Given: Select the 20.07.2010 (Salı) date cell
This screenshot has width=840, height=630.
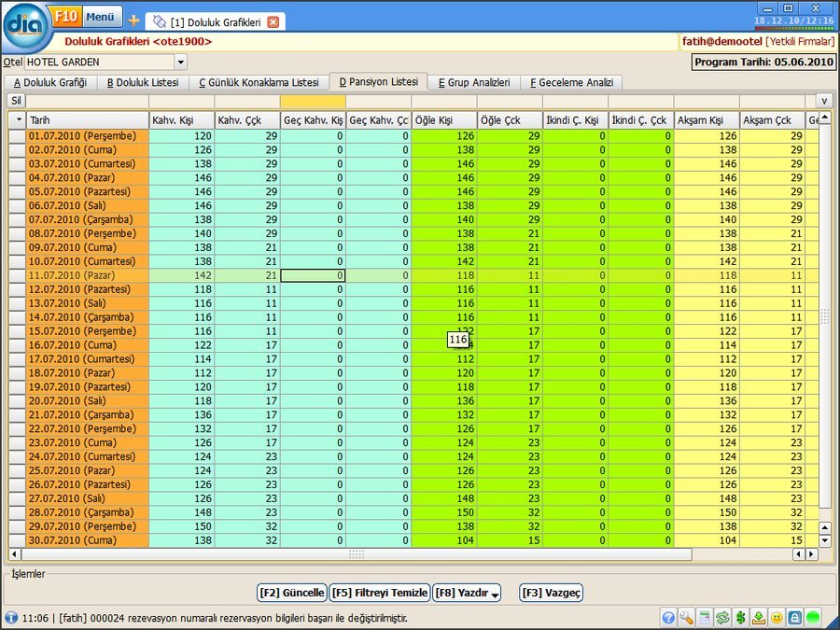Looking at the screenshot, I should click(88, 400).
